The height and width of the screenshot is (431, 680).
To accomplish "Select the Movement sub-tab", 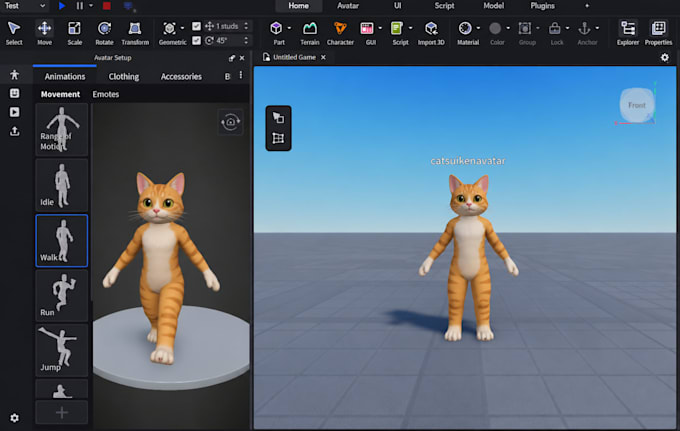I will 60,94.
